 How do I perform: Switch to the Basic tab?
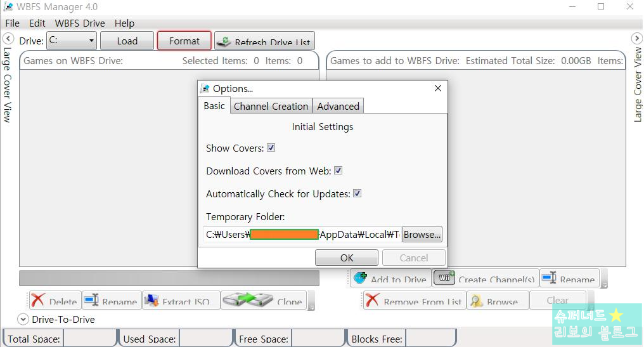[214, 106]
